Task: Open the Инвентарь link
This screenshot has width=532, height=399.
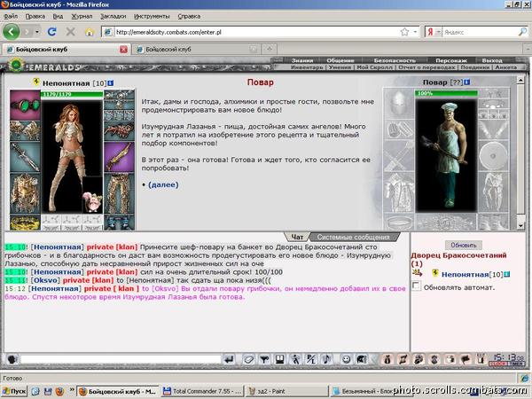Action: point(307,67)
